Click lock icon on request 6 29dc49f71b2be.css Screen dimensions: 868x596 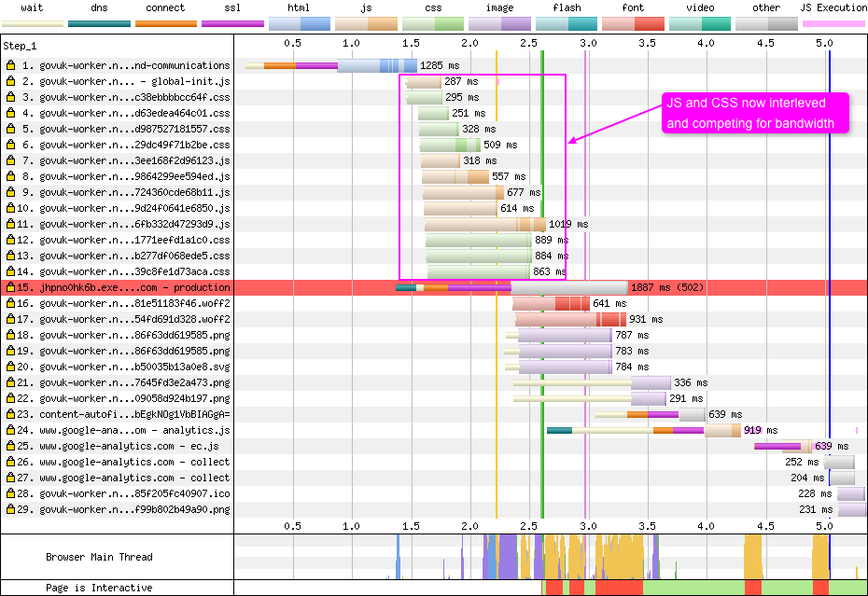[10, 145]
